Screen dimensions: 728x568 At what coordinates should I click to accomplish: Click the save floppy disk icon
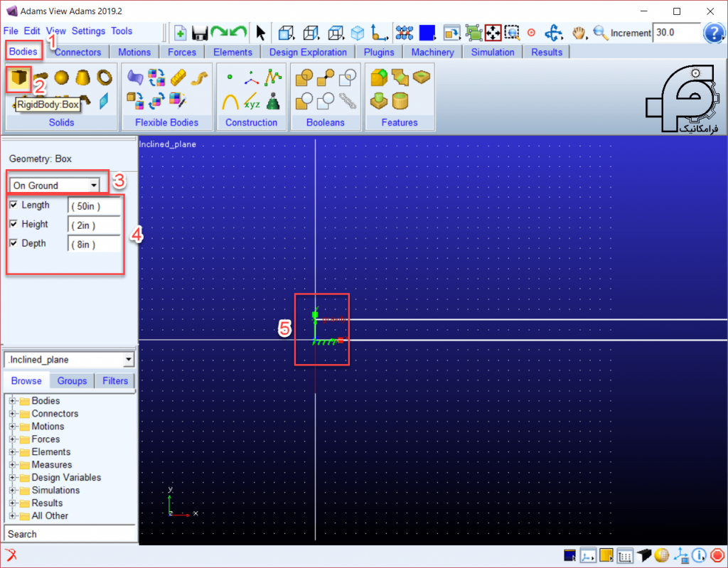coord(200,33)
